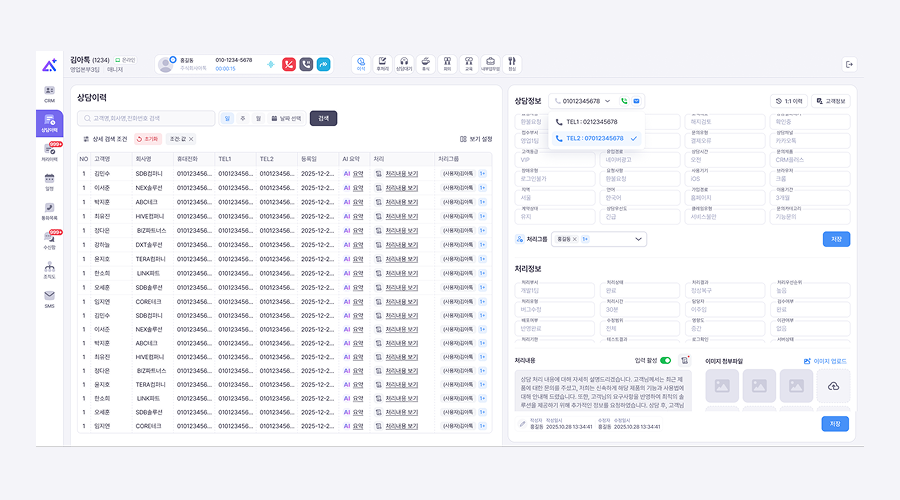This screenshot has height=500, width=900.
Task: Expand 상세 검색 조건 filter options
Action: 104,139
